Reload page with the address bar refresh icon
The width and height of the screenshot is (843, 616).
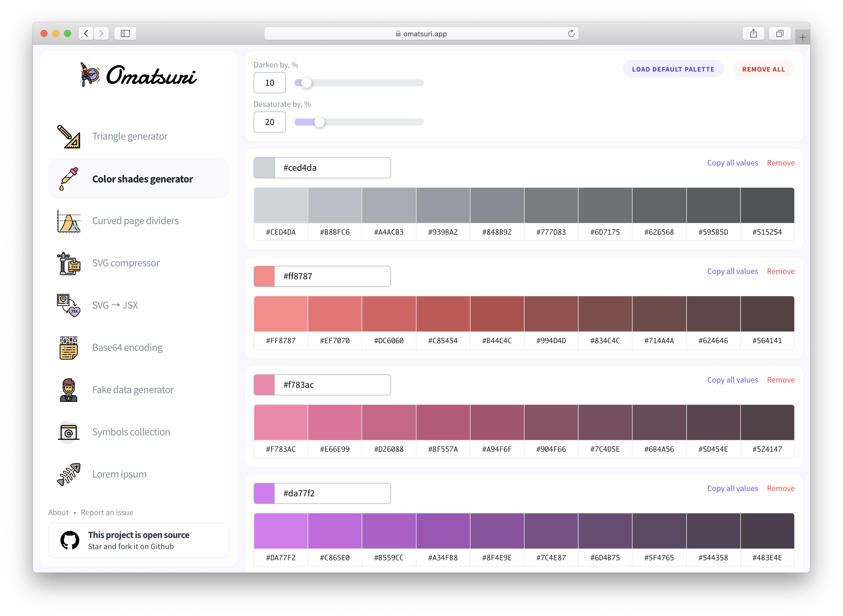pos(571,33)
